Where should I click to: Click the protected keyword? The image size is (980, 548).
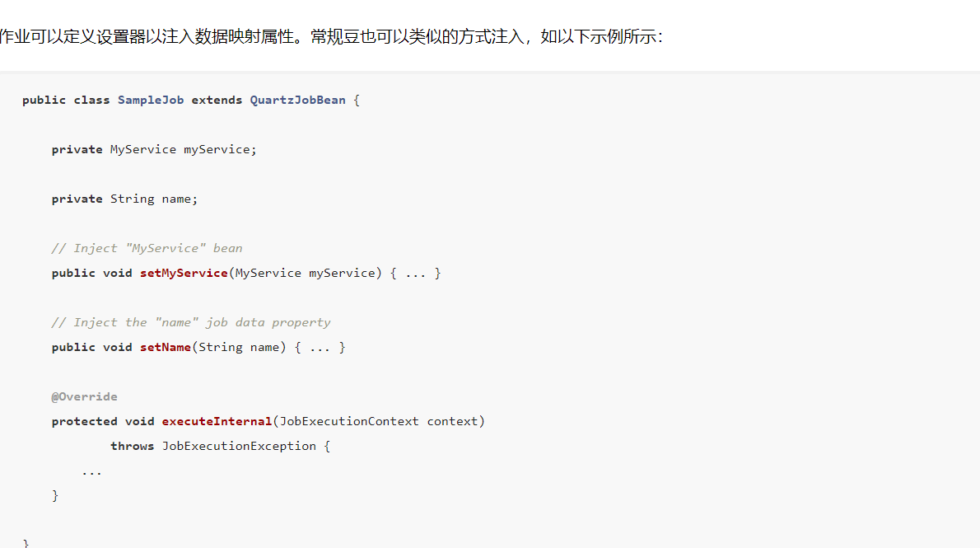click(x=84, y=422)
